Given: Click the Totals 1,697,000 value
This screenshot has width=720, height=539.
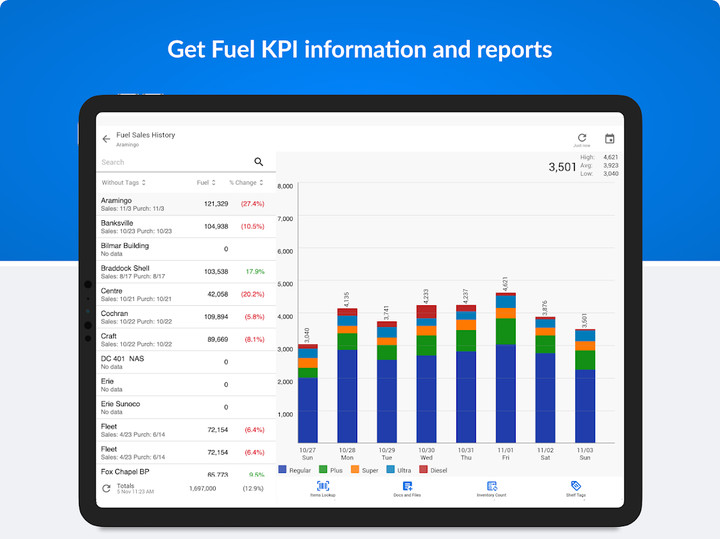Looking at the screenshot, I should point(202,488).
